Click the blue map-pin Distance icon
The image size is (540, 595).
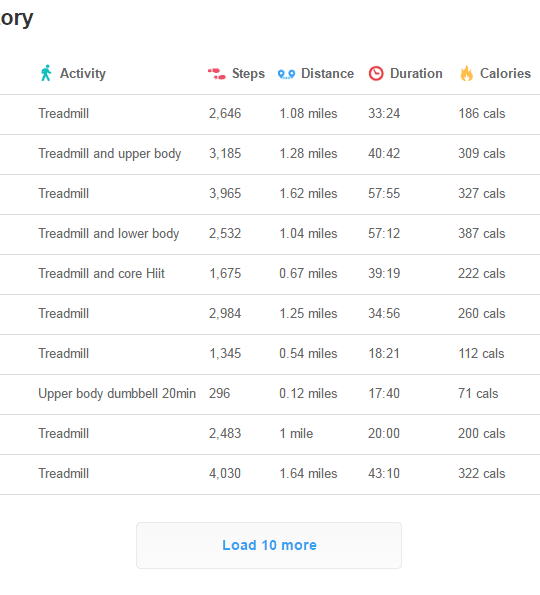(x=286, y=74)
